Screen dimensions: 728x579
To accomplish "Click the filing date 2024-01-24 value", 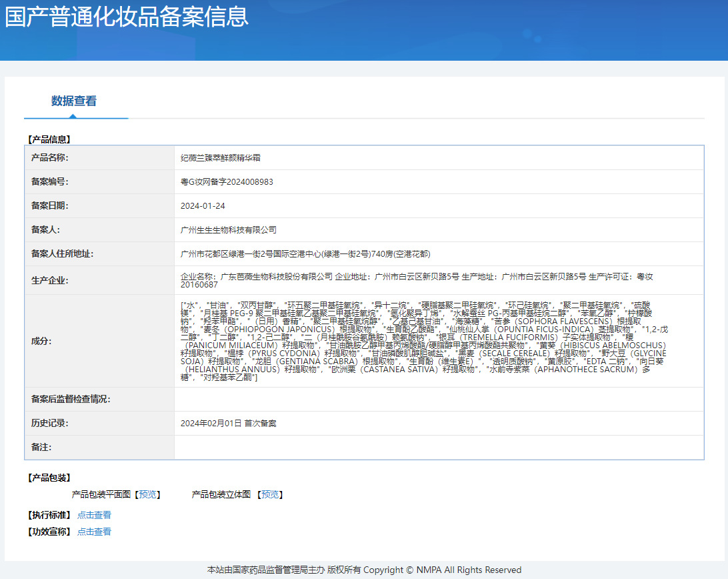I will (x=203, y=206).
